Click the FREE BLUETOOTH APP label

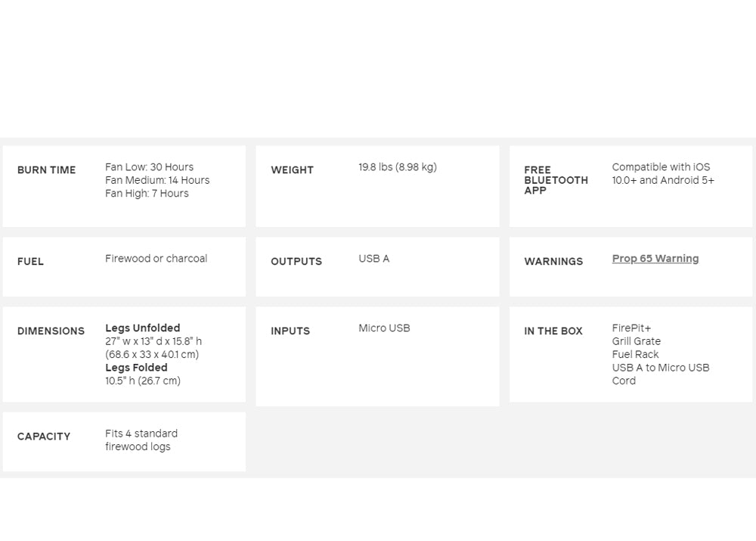556,180
